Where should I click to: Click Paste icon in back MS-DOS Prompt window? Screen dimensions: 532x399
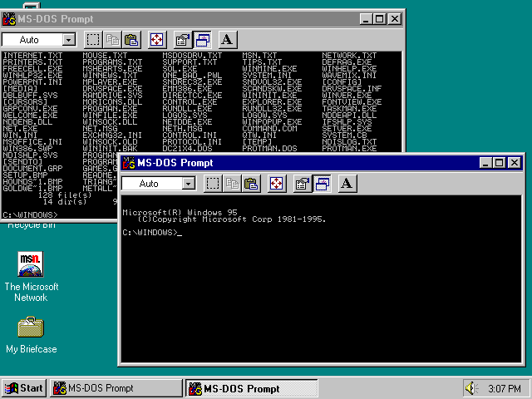point(131,40)
